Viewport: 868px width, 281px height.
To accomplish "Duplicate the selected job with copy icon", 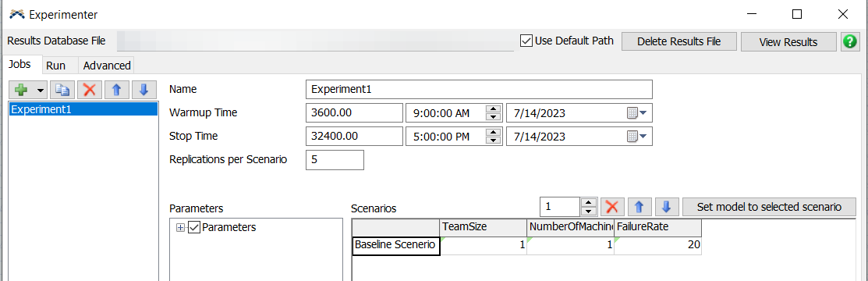I will coord(62,89).
